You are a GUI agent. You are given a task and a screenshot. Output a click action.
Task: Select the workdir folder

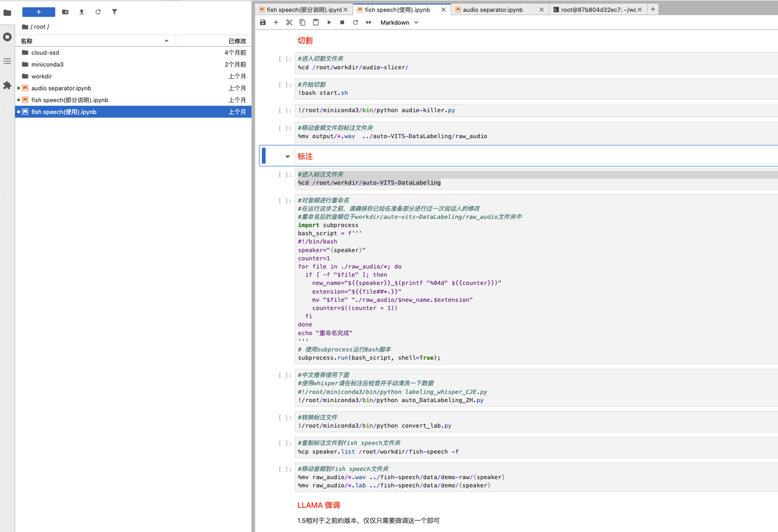[133, 77]
